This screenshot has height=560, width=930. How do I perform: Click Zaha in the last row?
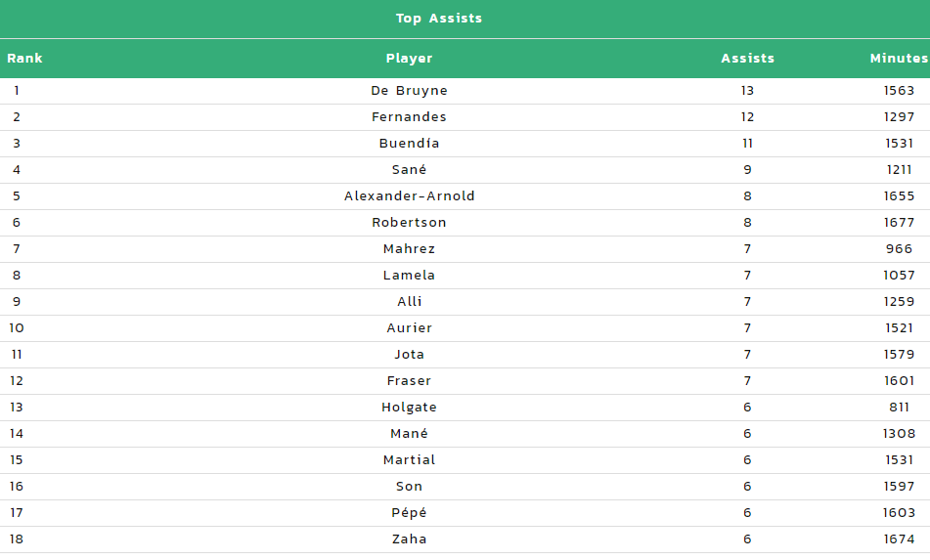409,539
